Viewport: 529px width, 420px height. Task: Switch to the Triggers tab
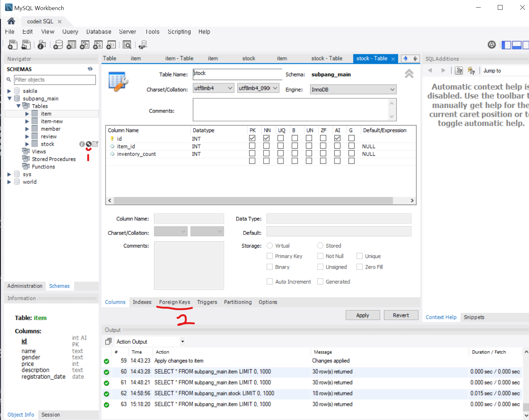[x=207, y=302]
